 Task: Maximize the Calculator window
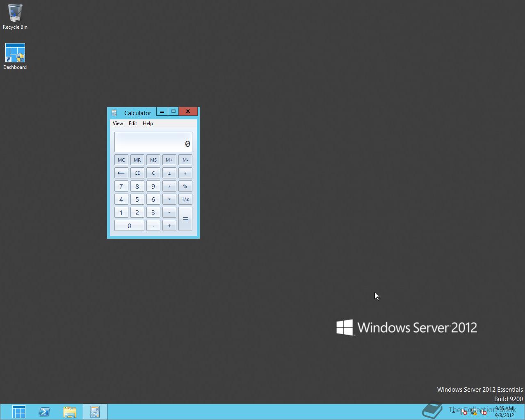click(173, 112)
